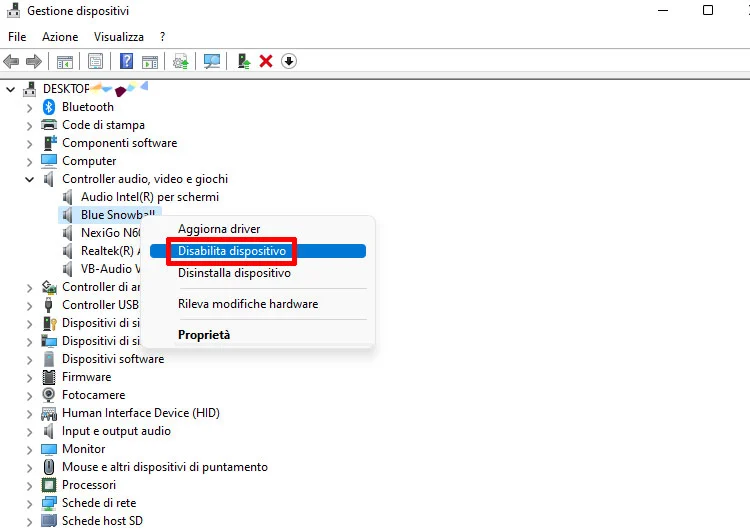Select Dispositivi software tree item
Screen dimensions: 750x532
click(x=113, y=359)
